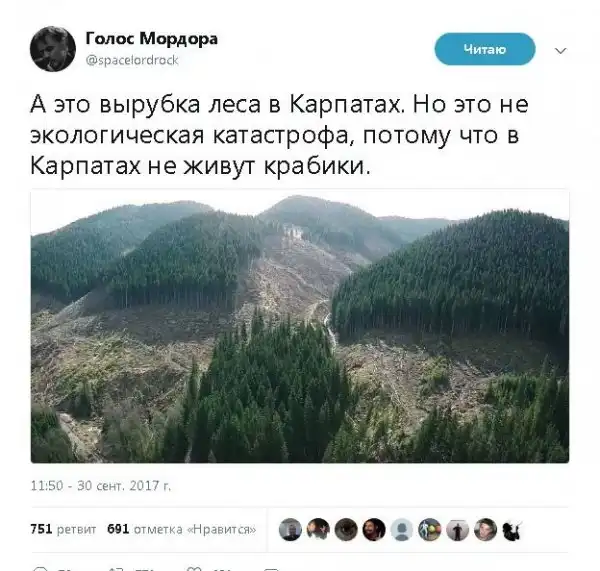Open the first liker avatar
This screenshot has width=600, height=571.
tap(290, 530)
